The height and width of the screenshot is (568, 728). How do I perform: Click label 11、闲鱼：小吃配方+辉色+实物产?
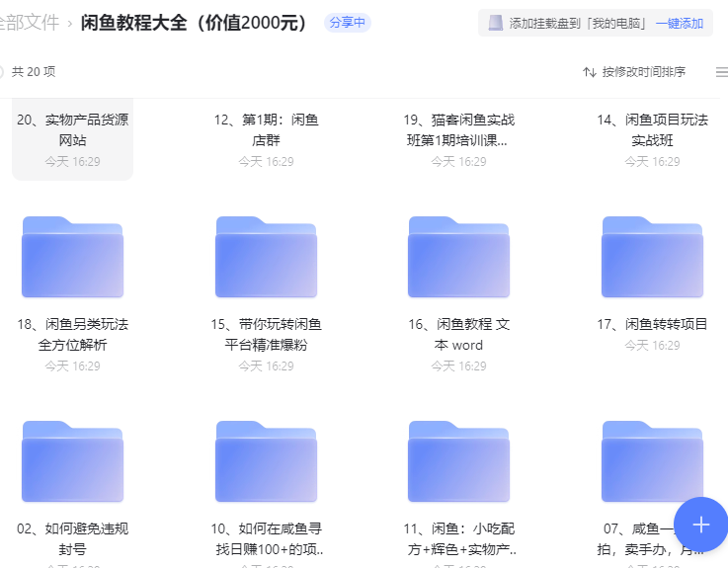pyautogui.click(x=458, y=538)
